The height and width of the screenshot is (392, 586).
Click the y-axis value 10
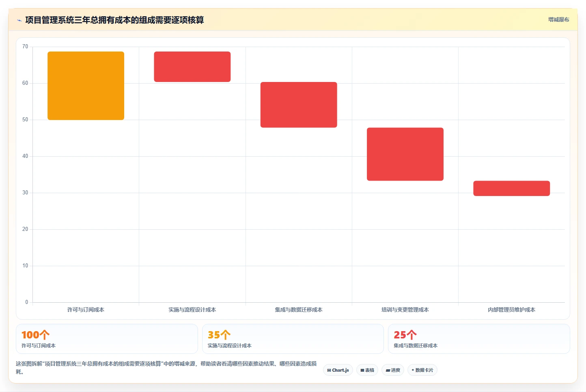tap(25, 266)
